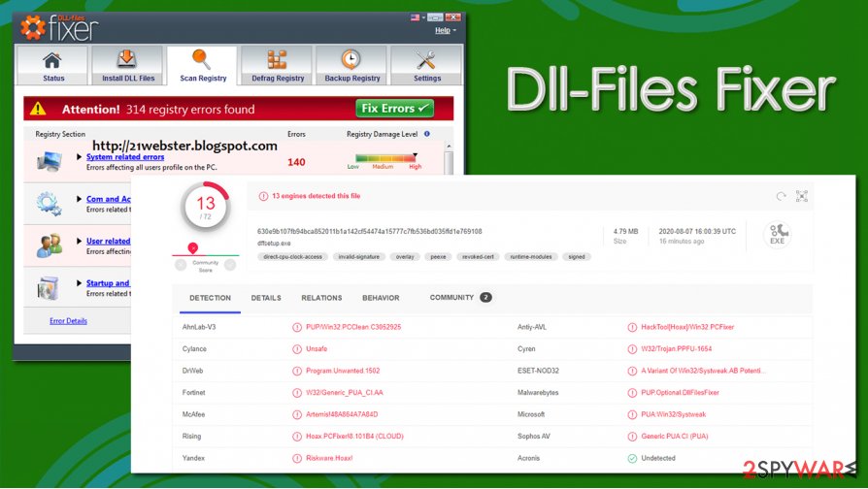Click Microsoft PUA:Win32/Systweak result
The image size is (868, 489).
click(673, 414)
